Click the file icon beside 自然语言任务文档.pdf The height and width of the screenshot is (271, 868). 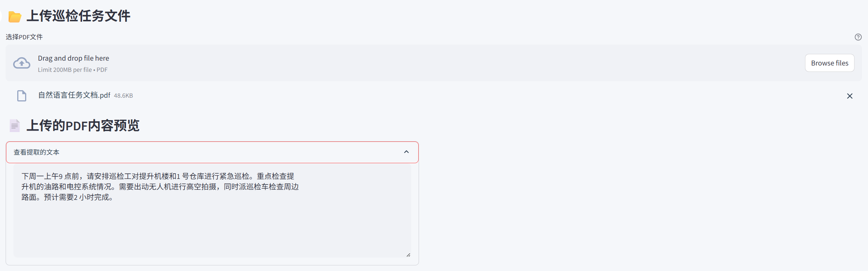(22, 96)
